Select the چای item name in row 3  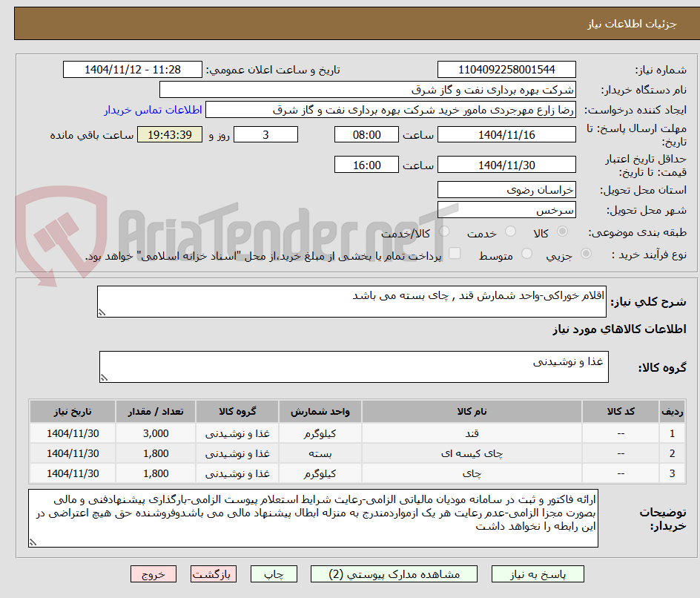pos(472,473)
